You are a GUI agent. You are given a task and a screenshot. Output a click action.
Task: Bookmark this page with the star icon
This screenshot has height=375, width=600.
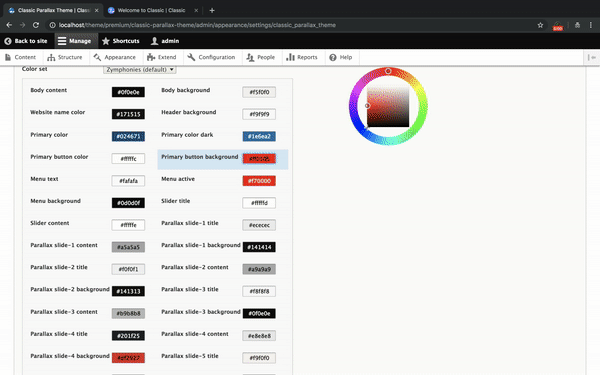coord(540,25)
